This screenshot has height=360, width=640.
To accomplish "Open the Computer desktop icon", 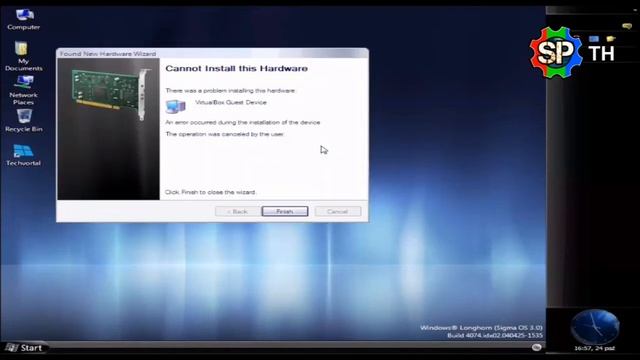I will [24, 20].
